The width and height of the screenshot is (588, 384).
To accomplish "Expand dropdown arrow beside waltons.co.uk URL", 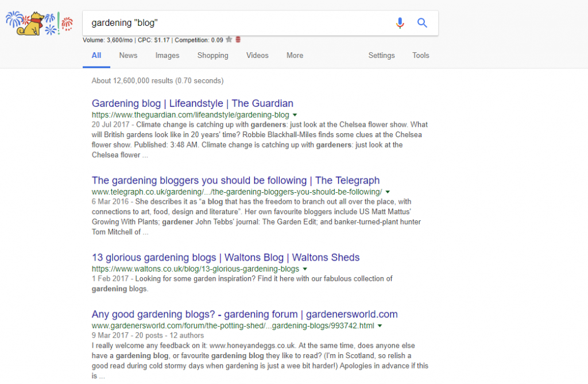I will pyautogui.click(x=305, y=269).
